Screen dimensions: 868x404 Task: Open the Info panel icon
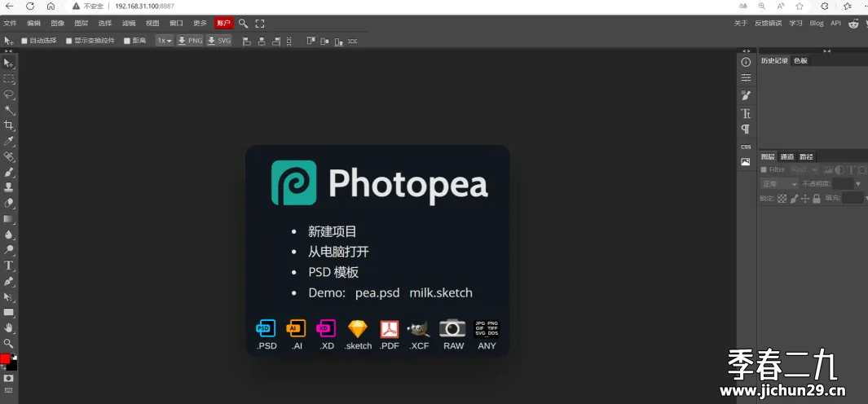[x=746, y=62]
